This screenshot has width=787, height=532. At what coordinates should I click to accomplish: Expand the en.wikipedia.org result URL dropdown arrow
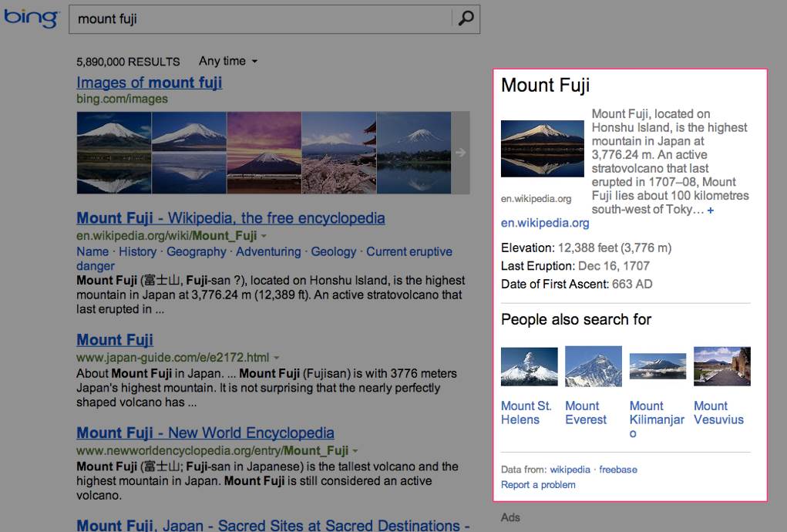click(264, 236)
